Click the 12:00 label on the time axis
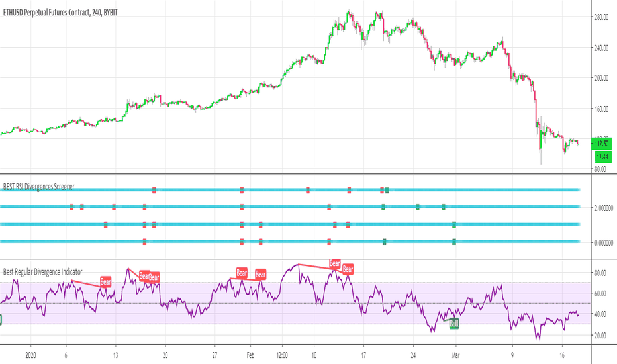The width and height of the screenshot is (617, 364). click(x=282, y=355)
